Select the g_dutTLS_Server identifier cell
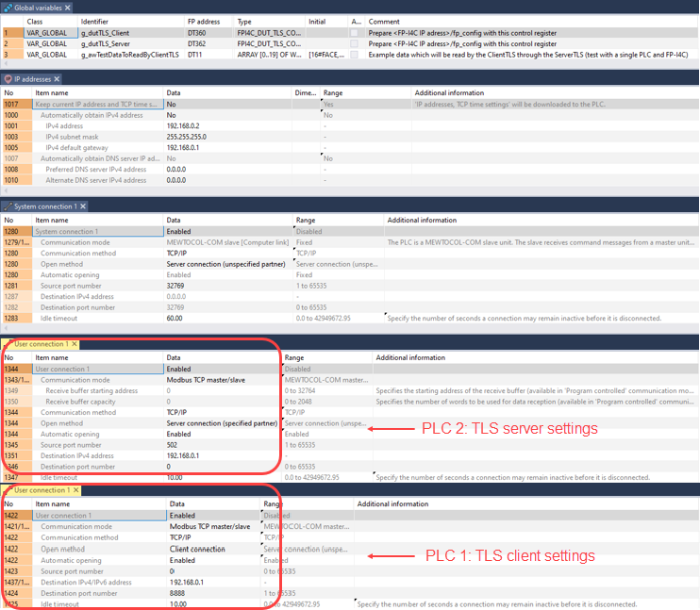700x610 pixels. click(131, 43)
